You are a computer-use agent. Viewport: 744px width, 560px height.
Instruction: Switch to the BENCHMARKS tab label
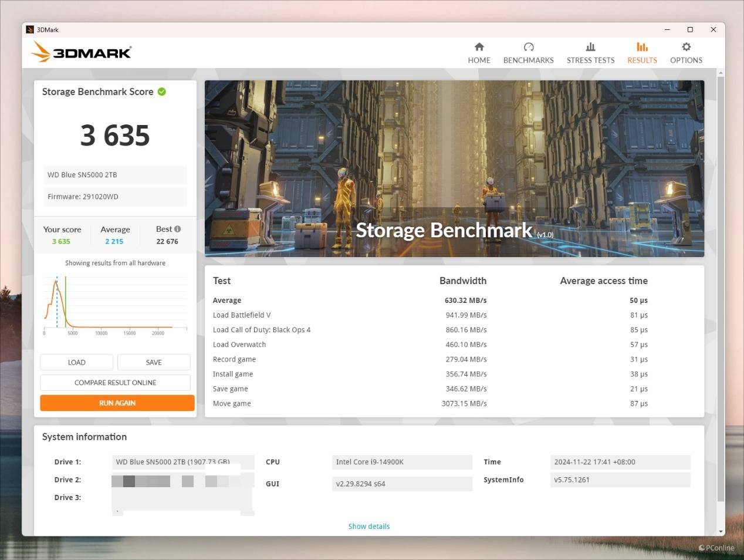click(x=528, y=60)
